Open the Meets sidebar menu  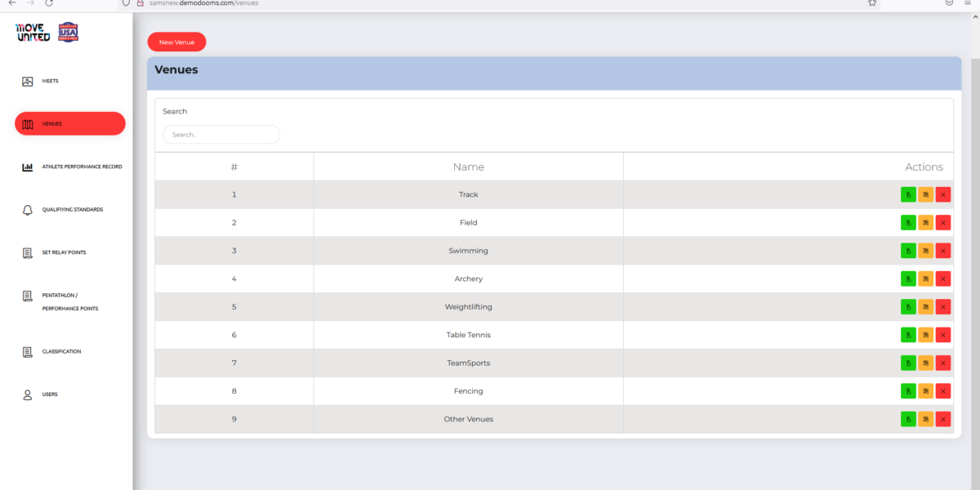point(50,81)
